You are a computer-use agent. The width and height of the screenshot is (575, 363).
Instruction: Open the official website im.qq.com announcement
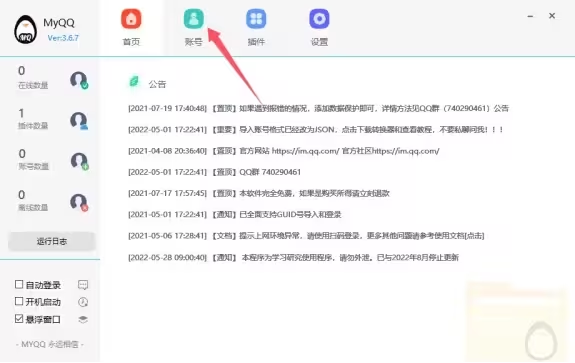click(283, 151)
